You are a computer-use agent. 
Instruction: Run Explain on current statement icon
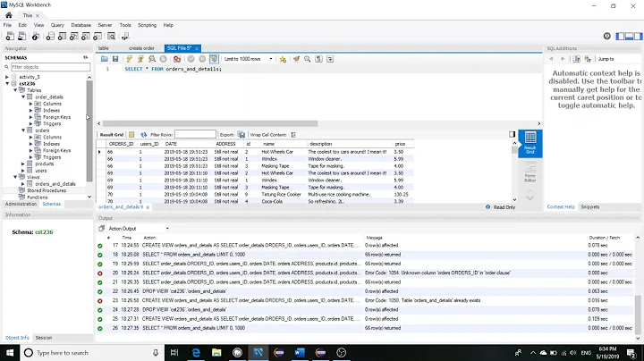click(152, 59)
